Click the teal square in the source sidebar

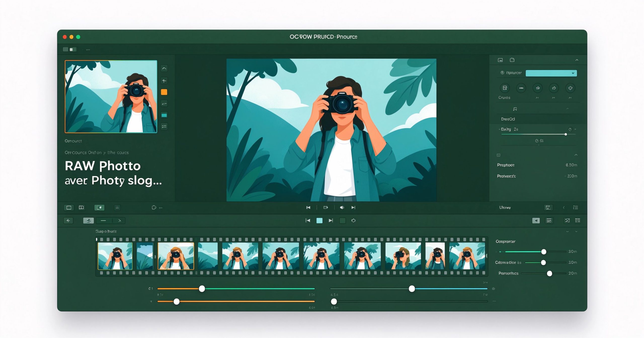pyautogui.click(x=164, y=115)
